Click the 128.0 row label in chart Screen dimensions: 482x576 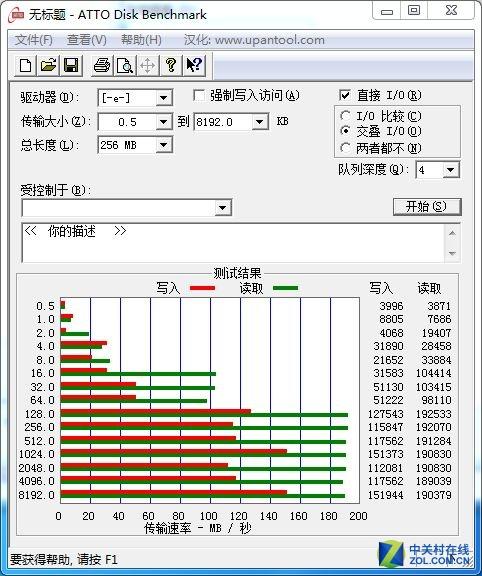coord(40,414)
